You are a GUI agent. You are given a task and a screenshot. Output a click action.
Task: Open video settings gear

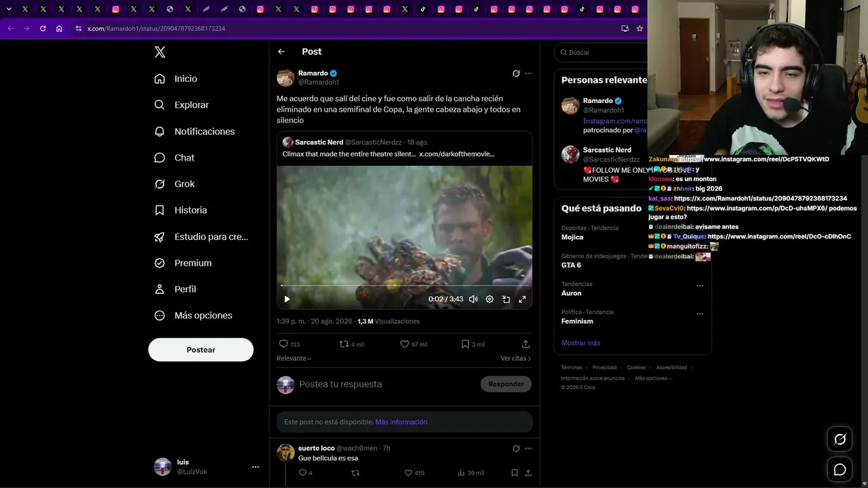pyautogui.click(x=490, y=299)
